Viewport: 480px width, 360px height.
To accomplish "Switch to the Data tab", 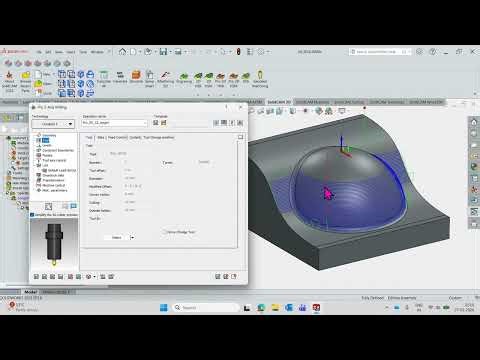I will tap(101, 137).
